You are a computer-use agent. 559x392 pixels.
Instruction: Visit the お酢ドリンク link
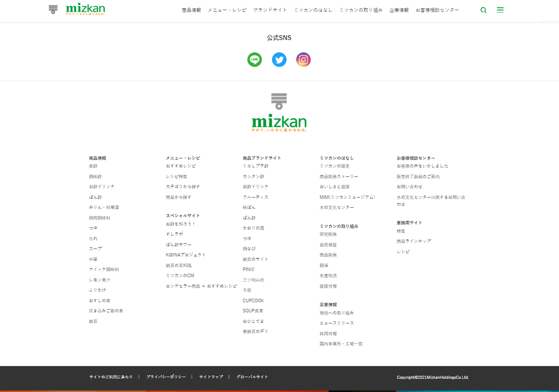pos(102,187)
